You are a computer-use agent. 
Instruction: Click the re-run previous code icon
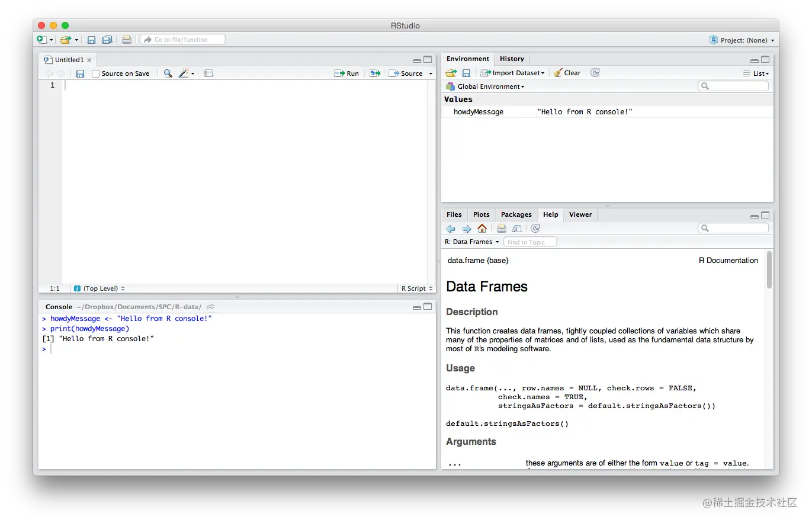(x=375, y=73)
